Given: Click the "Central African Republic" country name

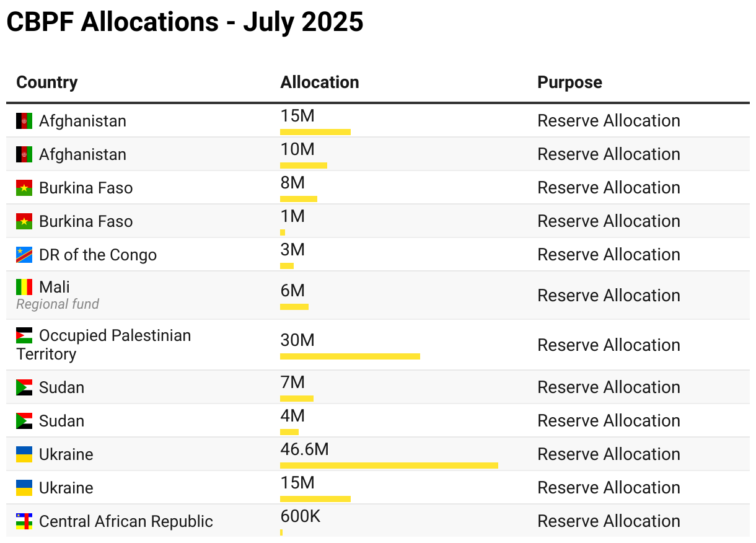Looking at the screenshot, I should (x=126, y=521).
